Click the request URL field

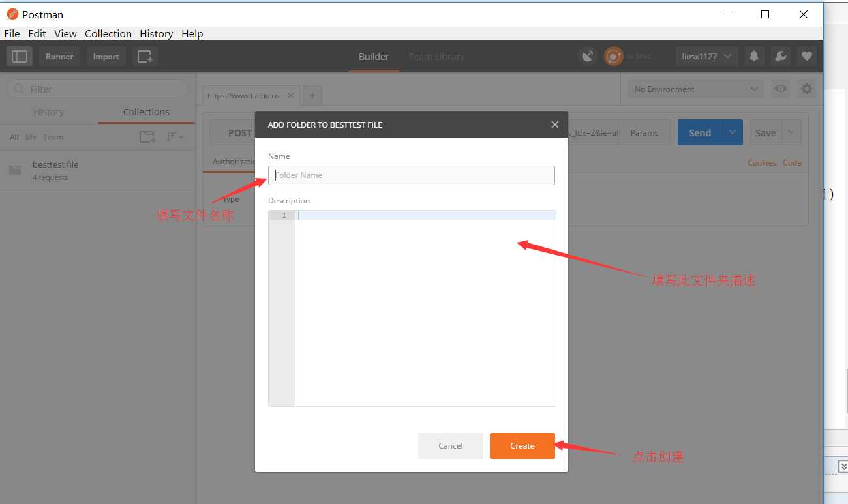[x=593, y=132]
